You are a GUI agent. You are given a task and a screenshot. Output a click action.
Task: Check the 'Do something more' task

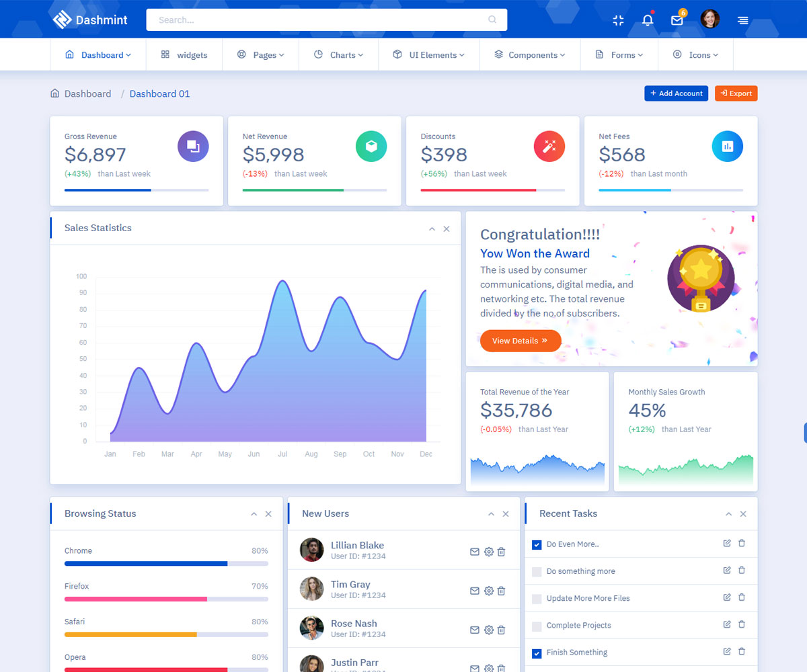pyautogui.click(x=537, y=571)
